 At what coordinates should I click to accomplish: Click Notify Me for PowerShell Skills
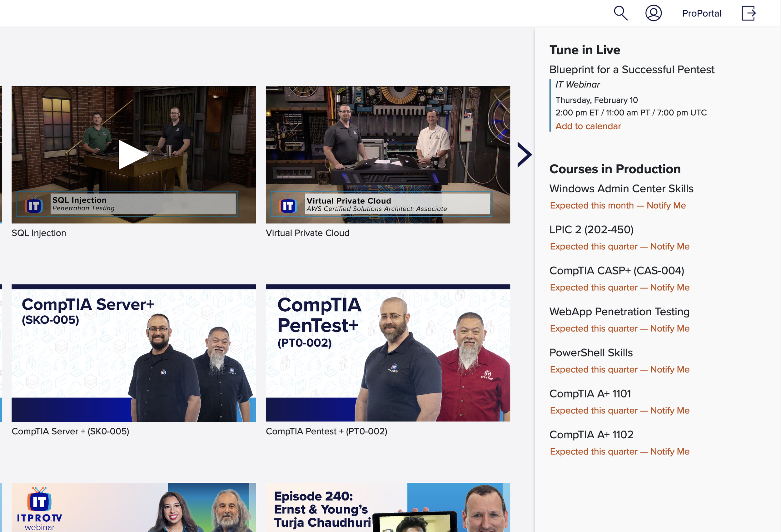(x=670, y=369)
